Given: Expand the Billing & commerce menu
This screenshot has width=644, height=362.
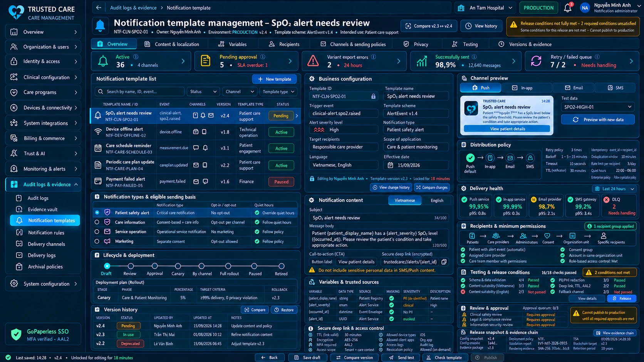Looking at the screenshot, I should tap(43, 138).
